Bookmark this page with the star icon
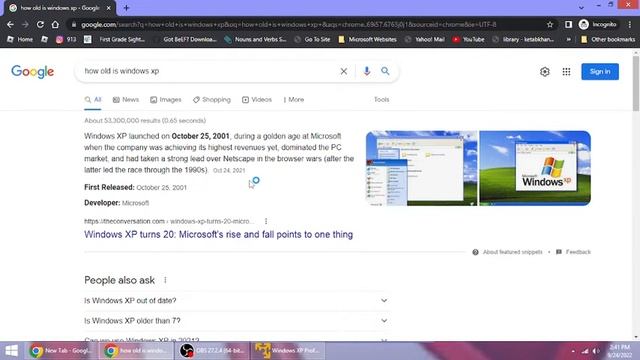 point(550,24)
